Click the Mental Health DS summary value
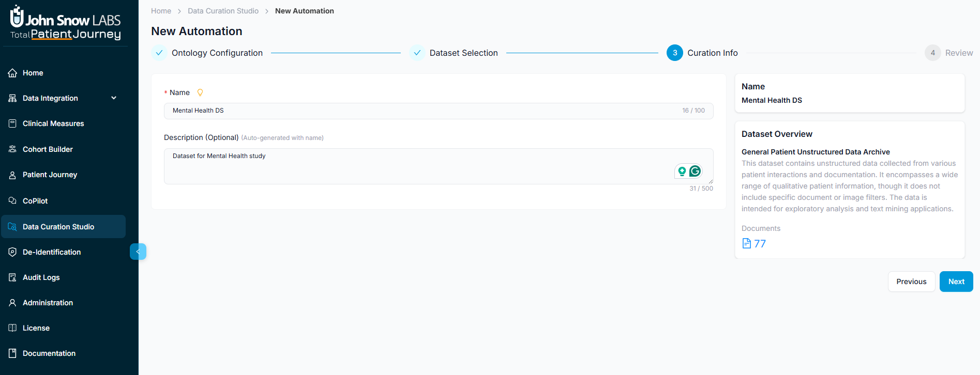The height and width of the screenshot is (375, 980). (772, 100)
